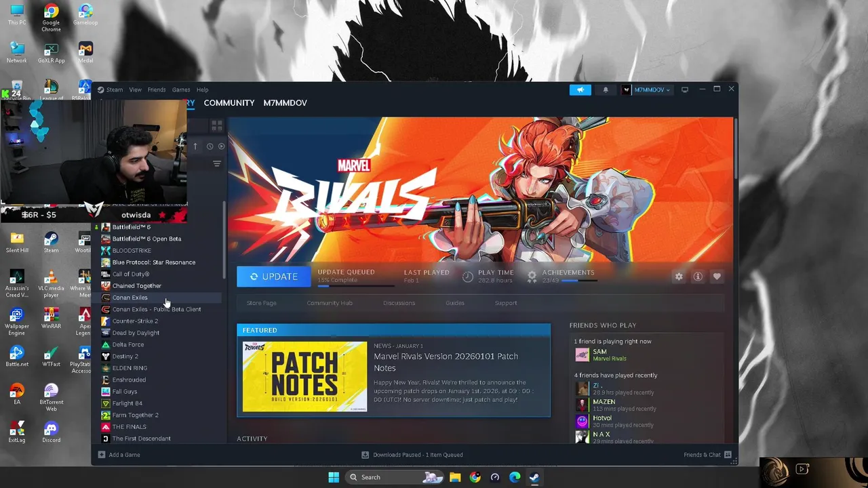
Task: Open the Community Hub link
Action: [330, 303]
